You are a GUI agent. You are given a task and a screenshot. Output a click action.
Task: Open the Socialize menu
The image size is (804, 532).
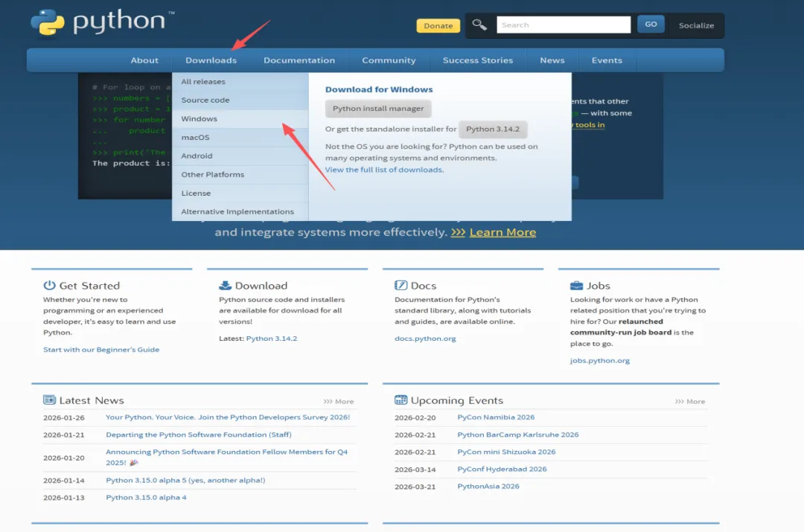click(x=696, y=25)
